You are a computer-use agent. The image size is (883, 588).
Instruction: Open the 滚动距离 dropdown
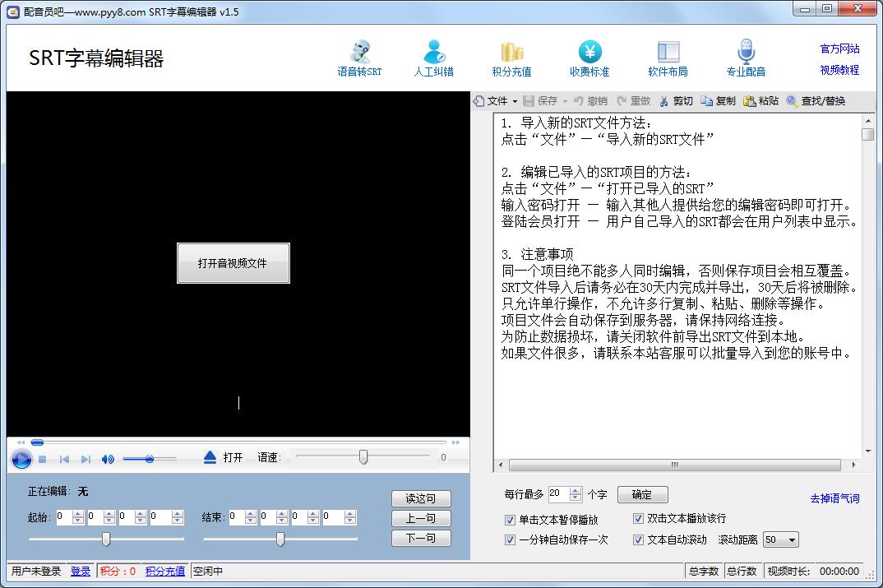780,539
